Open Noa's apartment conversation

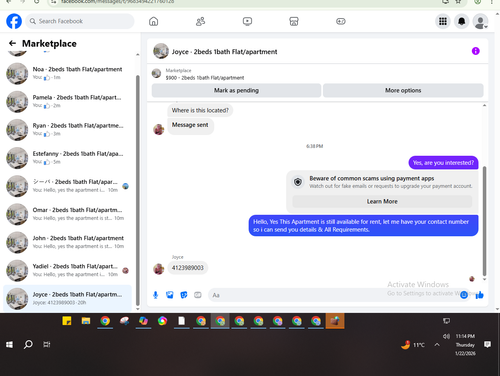pyautogui.click(x=68, y=73)
